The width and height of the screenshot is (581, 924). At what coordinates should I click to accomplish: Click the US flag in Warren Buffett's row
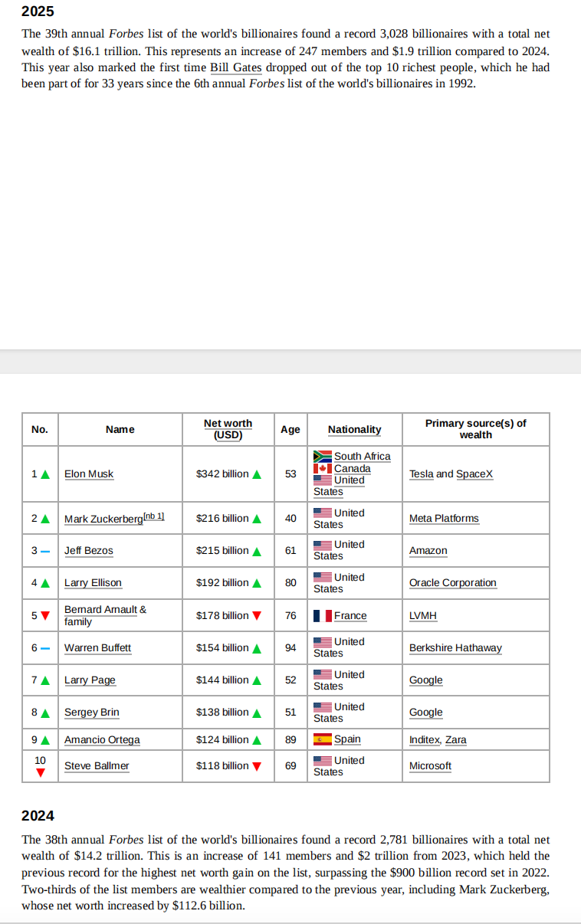click(x=323, y=641)
